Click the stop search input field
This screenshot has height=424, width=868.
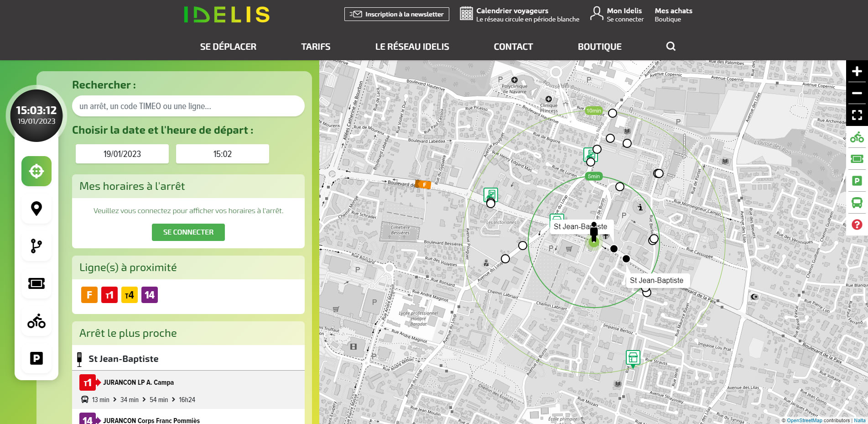coord(188,106)
